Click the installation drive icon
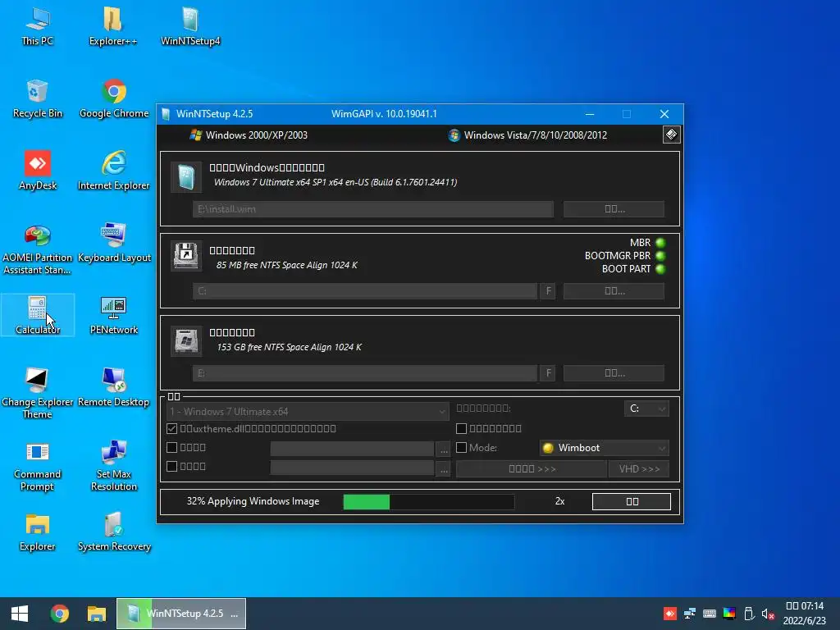840x630 pixels. pos(186,340)
